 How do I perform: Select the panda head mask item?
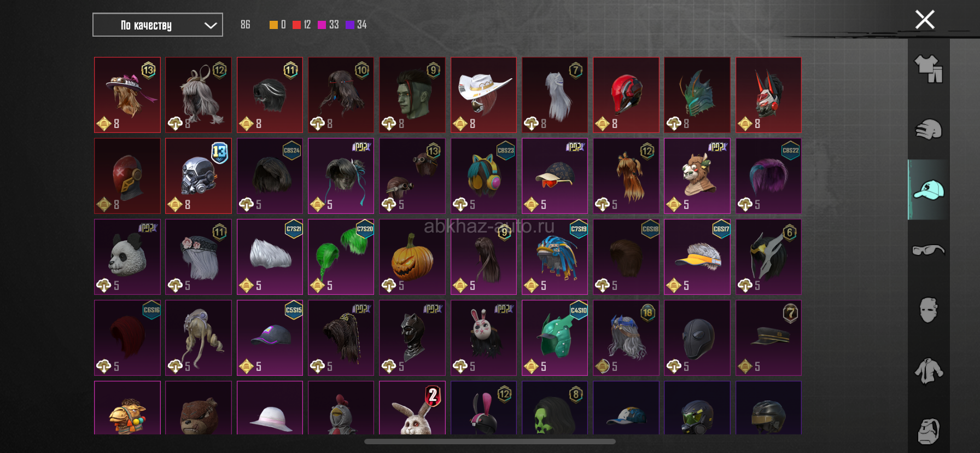coord(127,257)
